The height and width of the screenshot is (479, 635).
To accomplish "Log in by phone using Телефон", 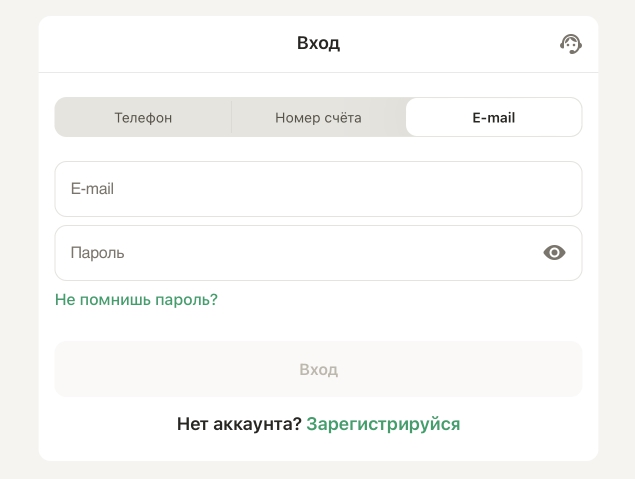I will coord(143,117).
